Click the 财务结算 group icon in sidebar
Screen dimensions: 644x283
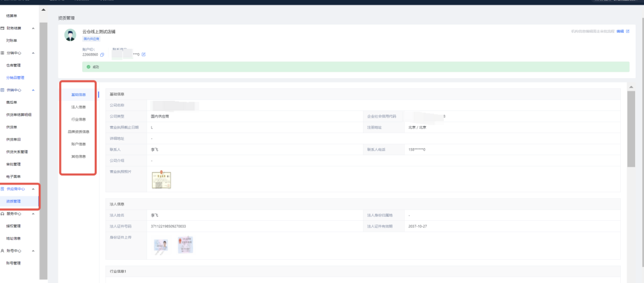[2, 28]
